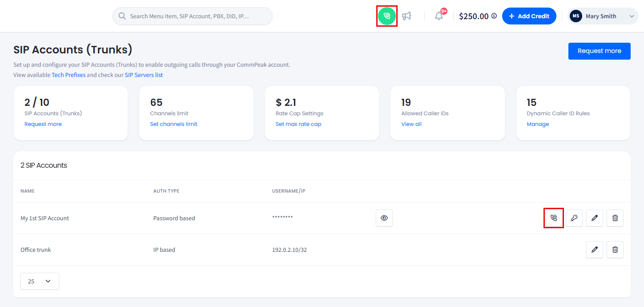Open the announcements megaphone icon
This screenshot has height=307, width=644.
(407, 16)
